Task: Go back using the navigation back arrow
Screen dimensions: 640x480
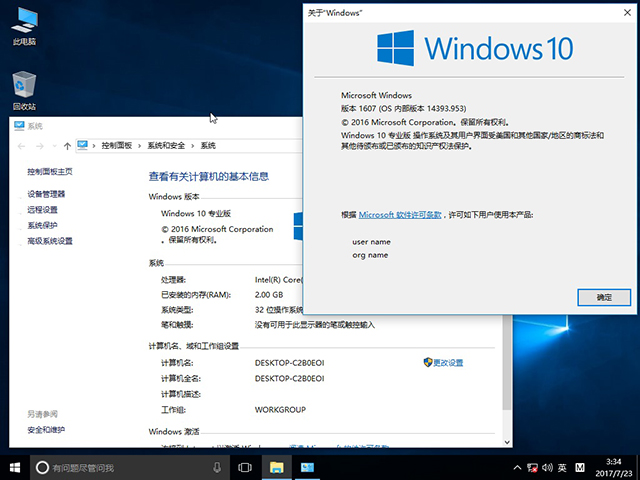Action: [x=23, y=146]
